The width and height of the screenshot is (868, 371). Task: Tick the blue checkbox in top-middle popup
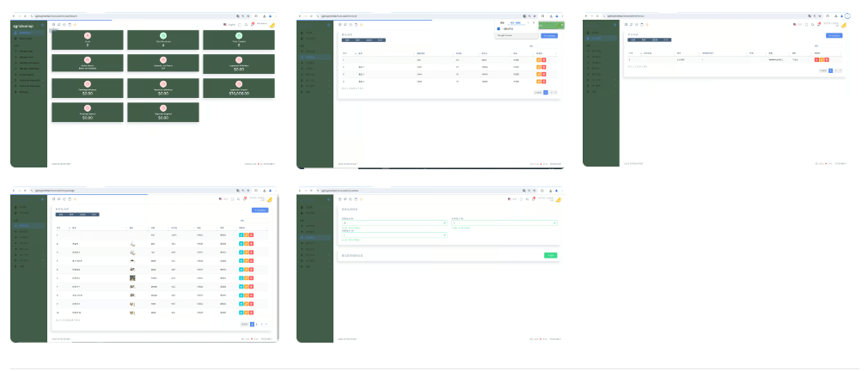click(x=498, y=28)
